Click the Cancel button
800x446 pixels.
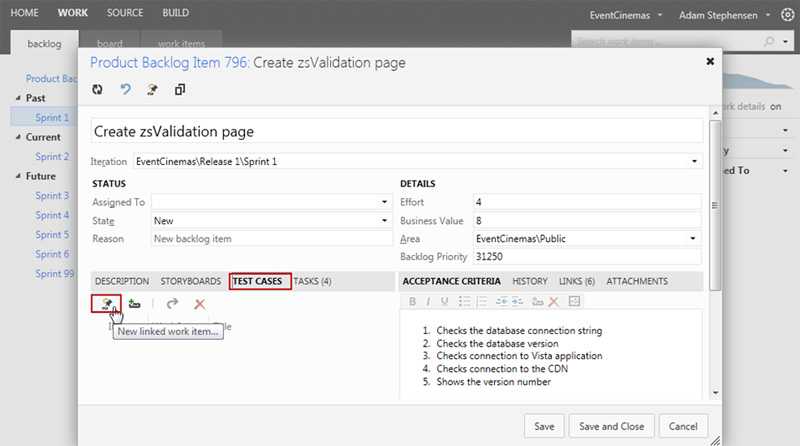683,425
